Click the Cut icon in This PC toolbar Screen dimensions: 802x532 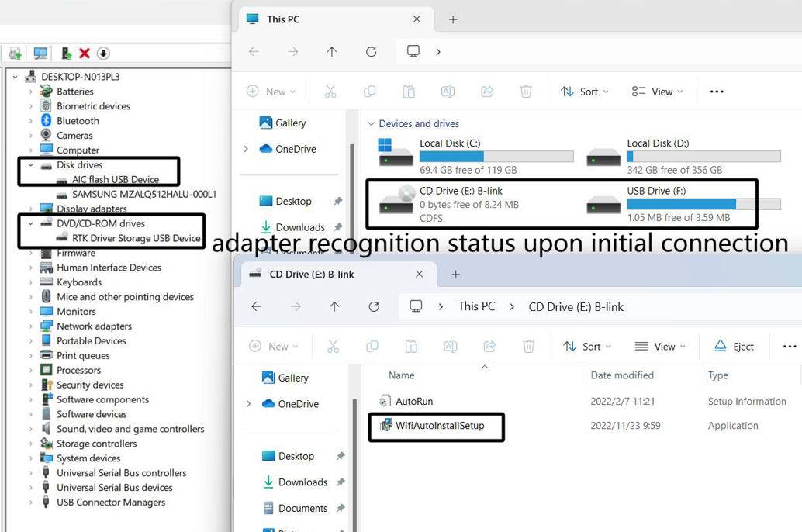click(x=330, y=92)
